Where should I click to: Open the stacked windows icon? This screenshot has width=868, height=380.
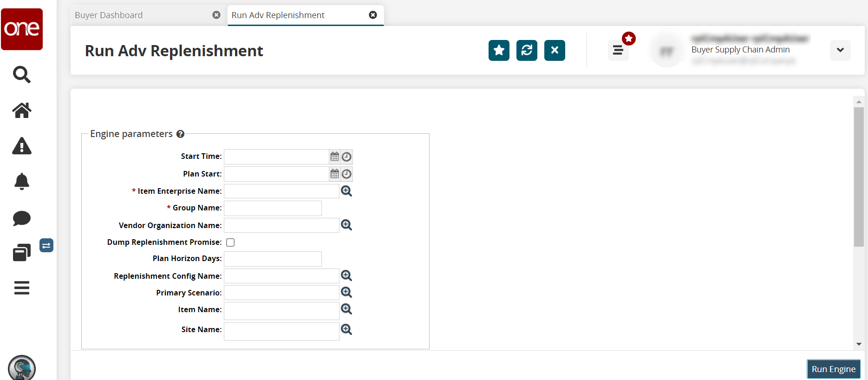(x=22, y=252)
